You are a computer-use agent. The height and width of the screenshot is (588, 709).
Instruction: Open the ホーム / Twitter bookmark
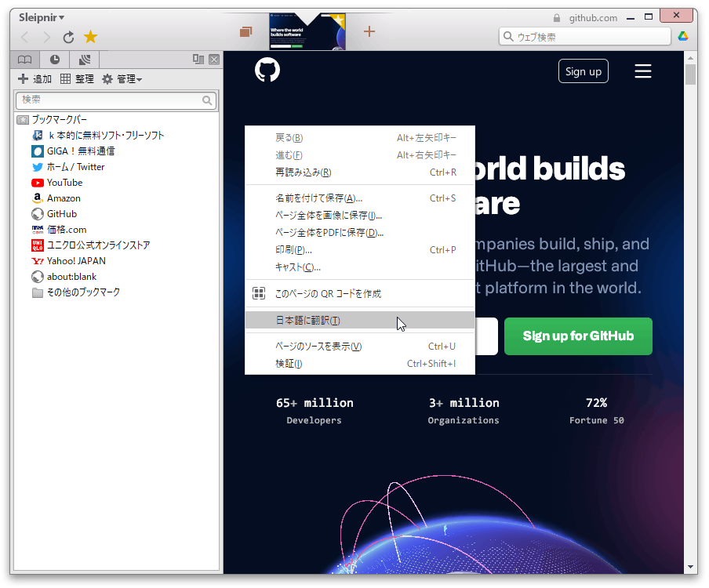click(68, 167)
